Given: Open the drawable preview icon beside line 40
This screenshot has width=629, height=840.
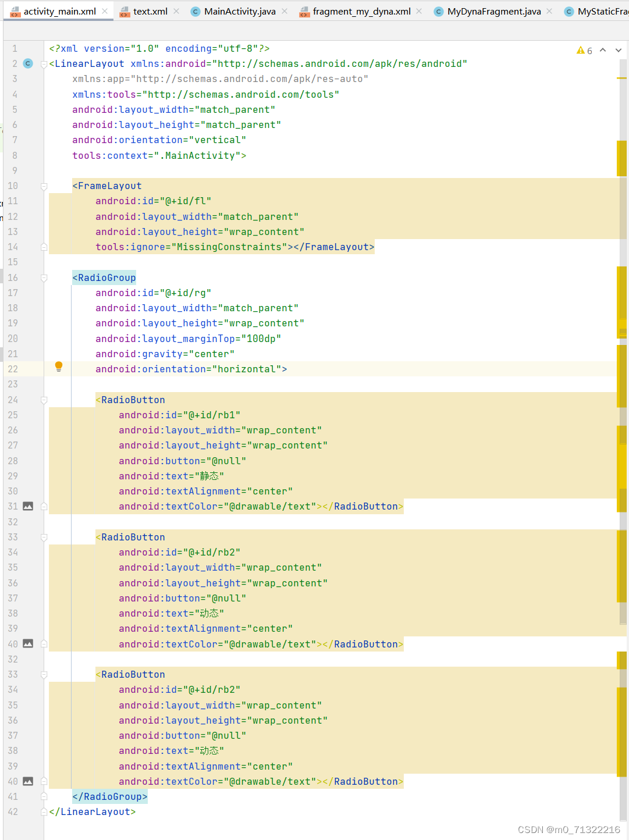Looking at the screenshot, I should 27,643.
